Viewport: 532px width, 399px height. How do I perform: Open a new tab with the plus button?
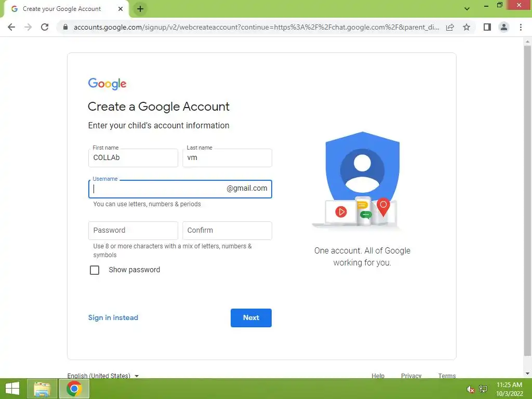tap(140, 9)
